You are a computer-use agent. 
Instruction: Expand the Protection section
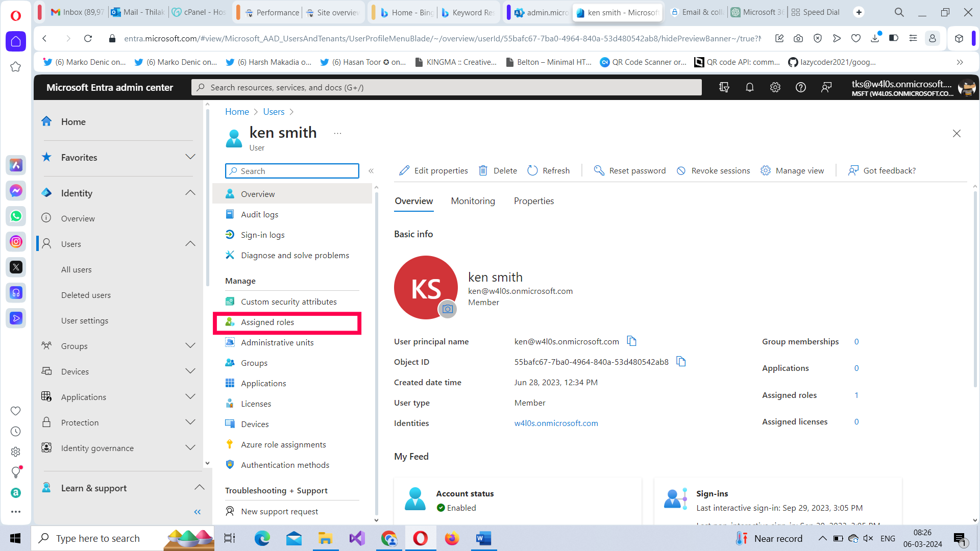tap(190, 422)
